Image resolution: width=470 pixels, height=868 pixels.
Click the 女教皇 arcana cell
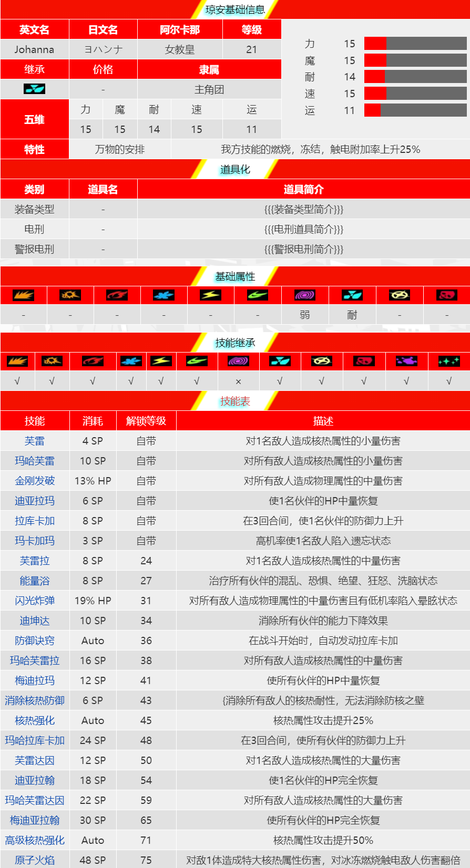(x=180, y=49)
